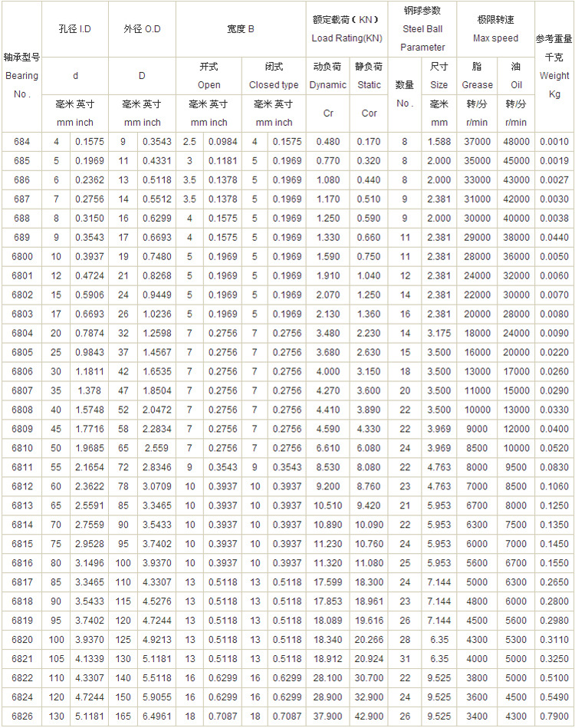The height and width of the screenshot is (728, 575).
Task: Click outer diameter 6.4961 inch
Action: tap(157, 716)
